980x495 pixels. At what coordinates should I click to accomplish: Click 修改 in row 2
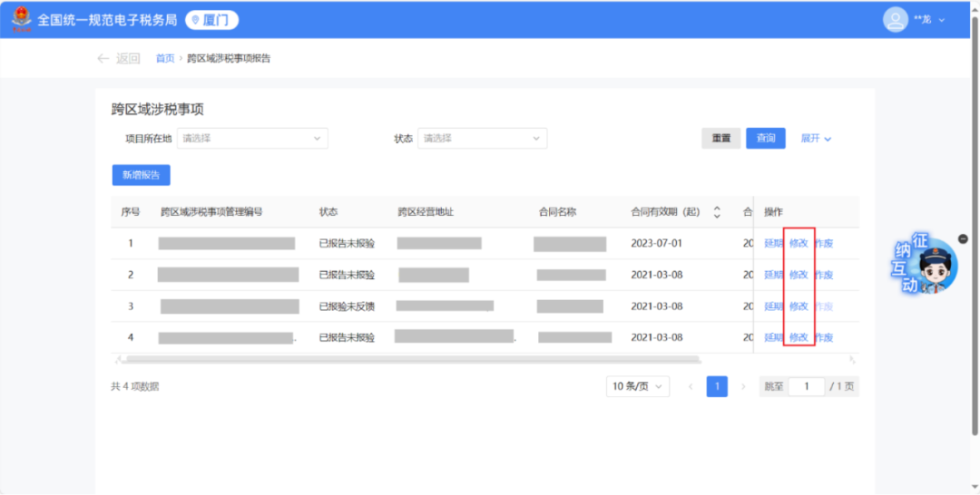[x=799, y=275]
